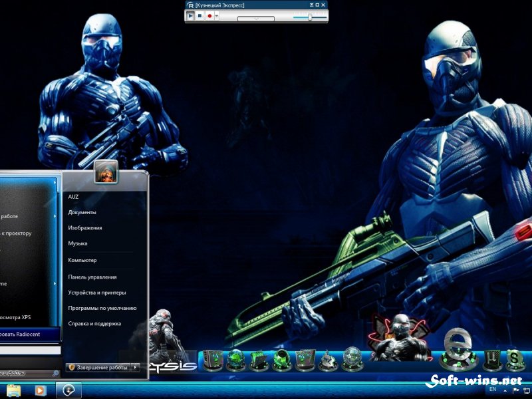Screen dimensions: 532x399
Task: Open Windows Media Player from taskbar
Action: coord(40,390)
